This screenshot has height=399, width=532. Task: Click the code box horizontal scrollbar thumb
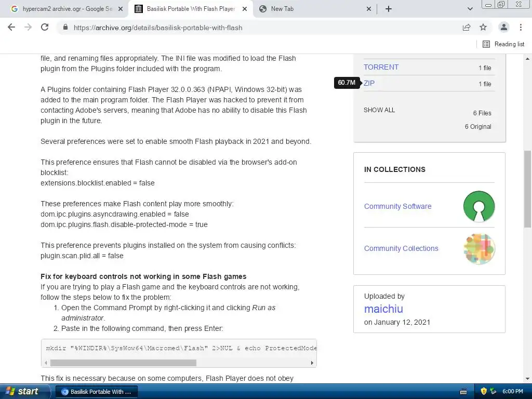(x=123, y=363)
